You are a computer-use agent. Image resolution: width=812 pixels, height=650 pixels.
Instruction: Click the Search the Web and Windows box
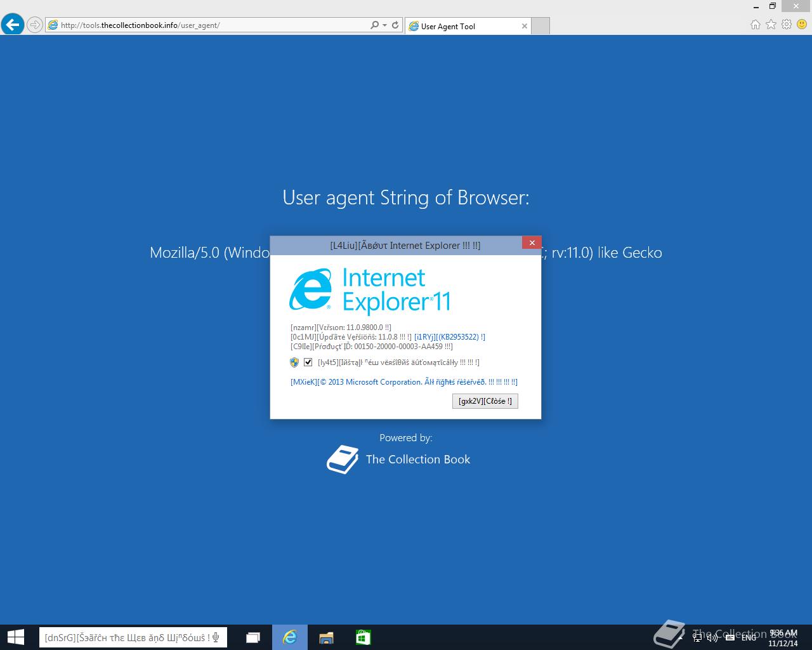(133, 637)
